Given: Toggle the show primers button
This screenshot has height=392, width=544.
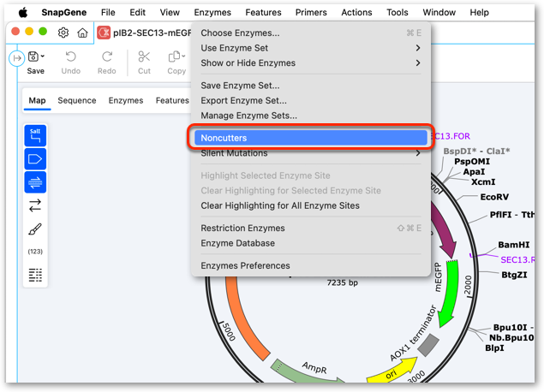Looking at the screenshot, I should (x=35, y=182).
